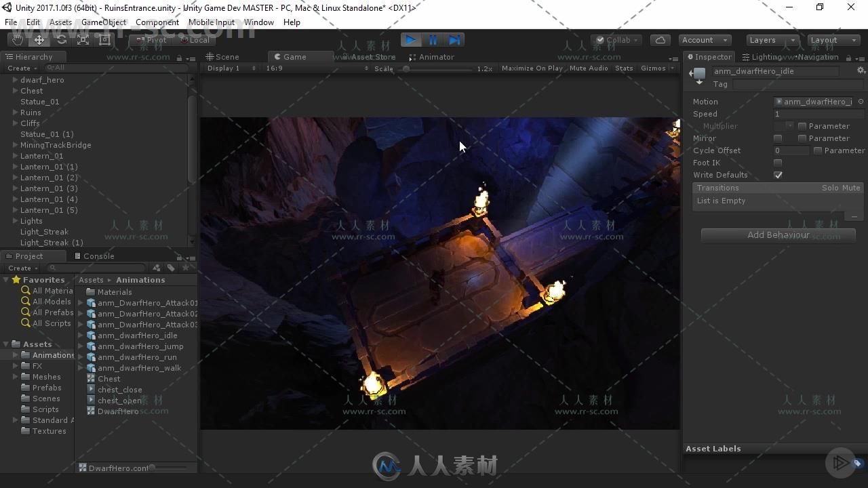
Task: Open the File menu
Action: (11, 22)
